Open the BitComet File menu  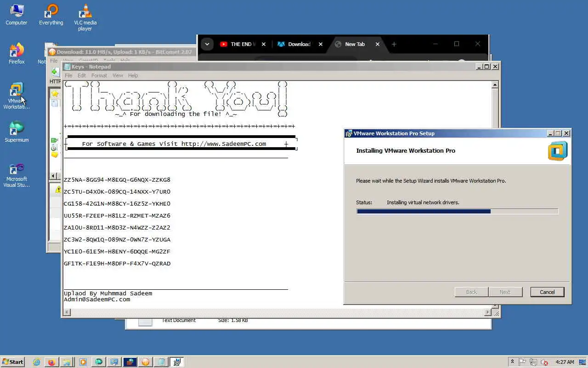pos(54,61)
